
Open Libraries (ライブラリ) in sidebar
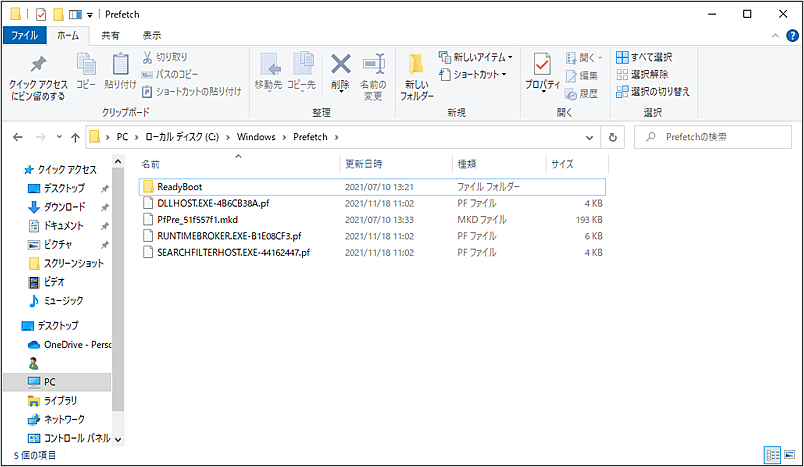[60, 400]
